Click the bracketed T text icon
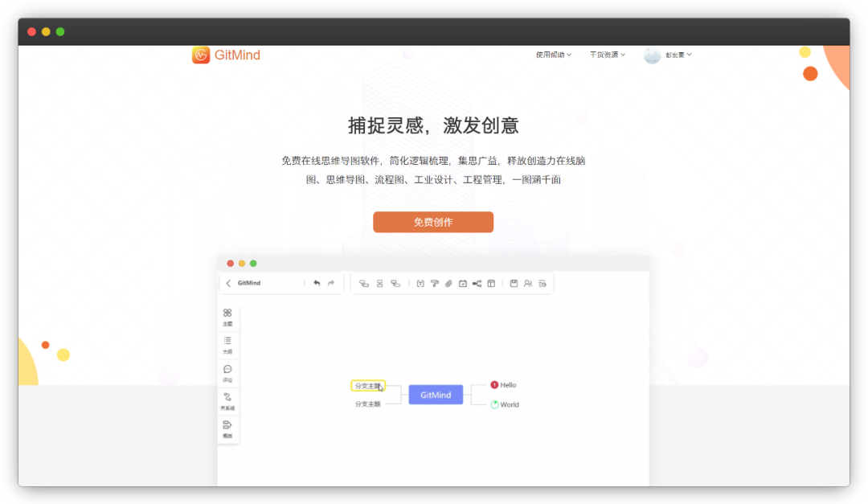868x504 pixels. (420, 284)
